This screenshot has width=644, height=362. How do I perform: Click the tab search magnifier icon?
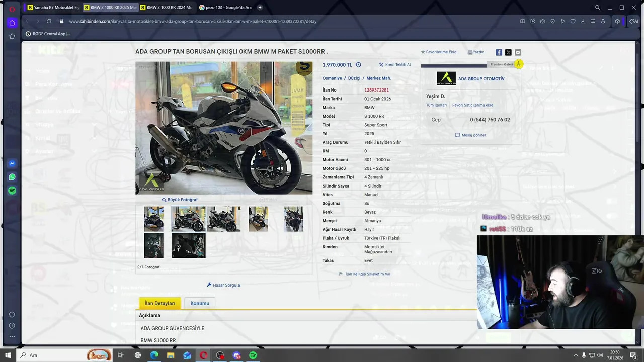click(x=597, y=8)
